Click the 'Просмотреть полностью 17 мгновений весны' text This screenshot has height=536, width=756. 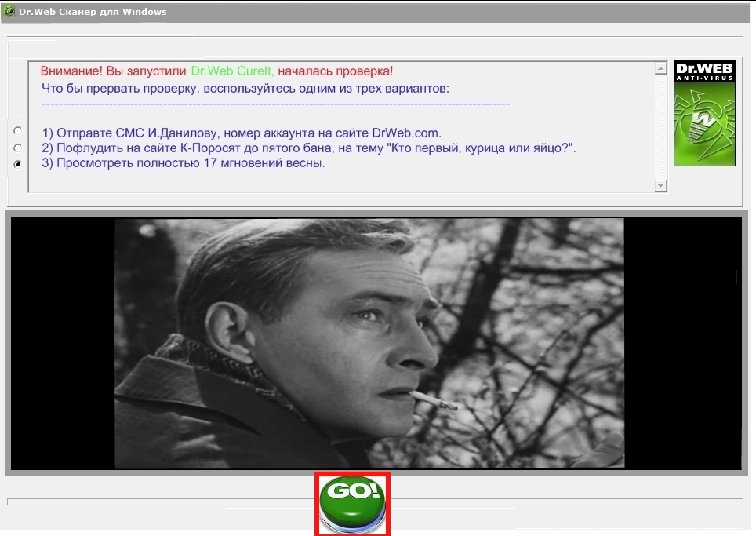coord(183,164)
